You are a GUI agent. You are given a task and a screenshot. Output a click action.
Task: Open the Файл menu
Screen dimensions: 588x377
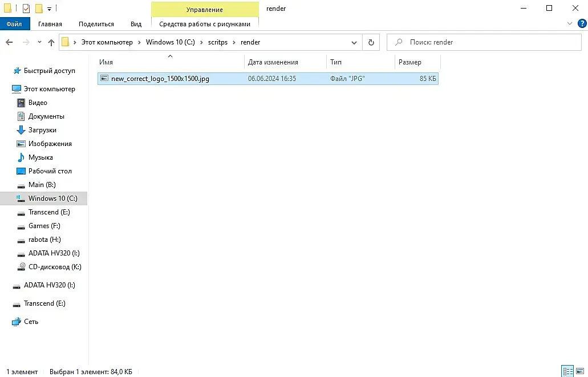click(x=14, y=24)
